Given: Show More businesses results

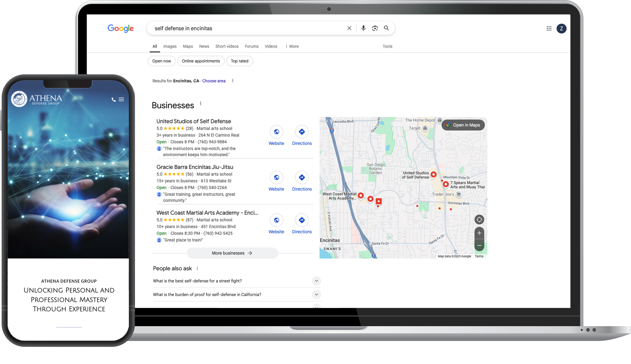Looking at the screenshot, I should [x=232, y=253].
